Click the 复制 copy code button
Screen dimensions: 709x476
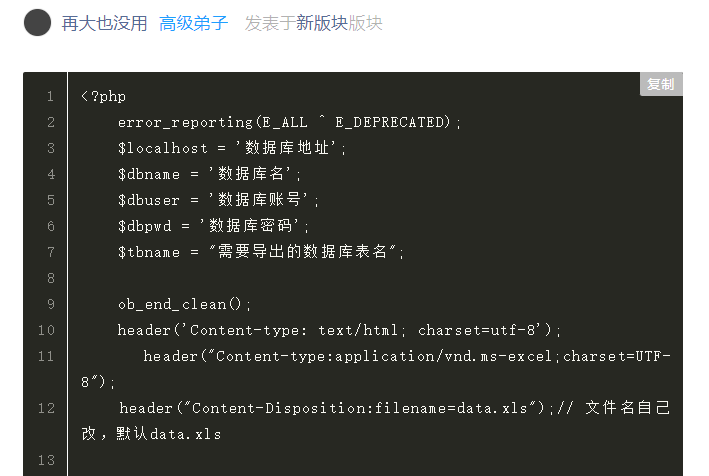(661, 84)
